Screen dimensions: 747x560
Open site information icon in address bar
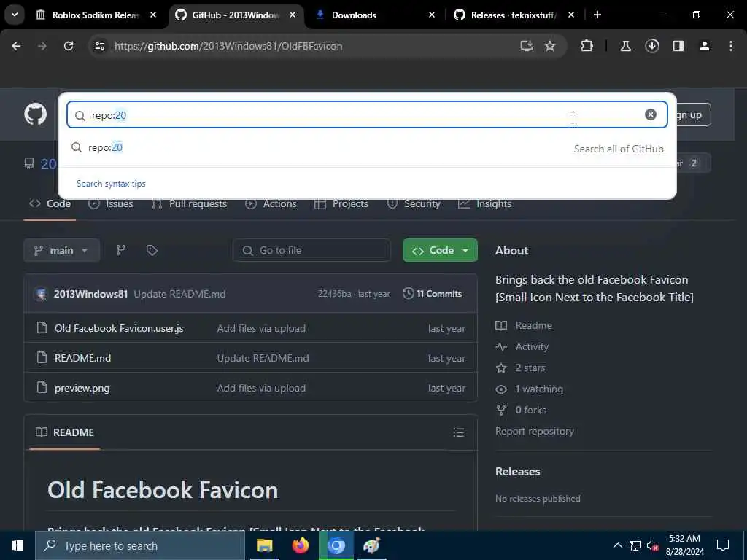click(x=99, y=46)
